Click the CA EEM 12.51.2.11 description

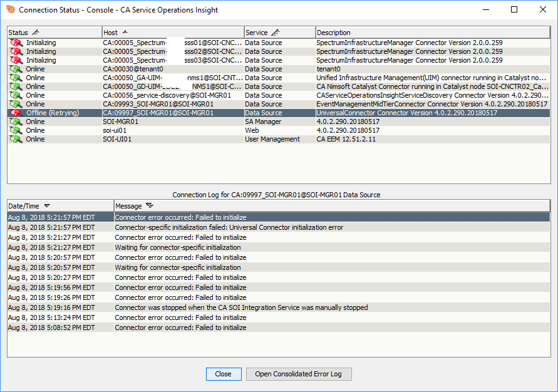[346, 139]
